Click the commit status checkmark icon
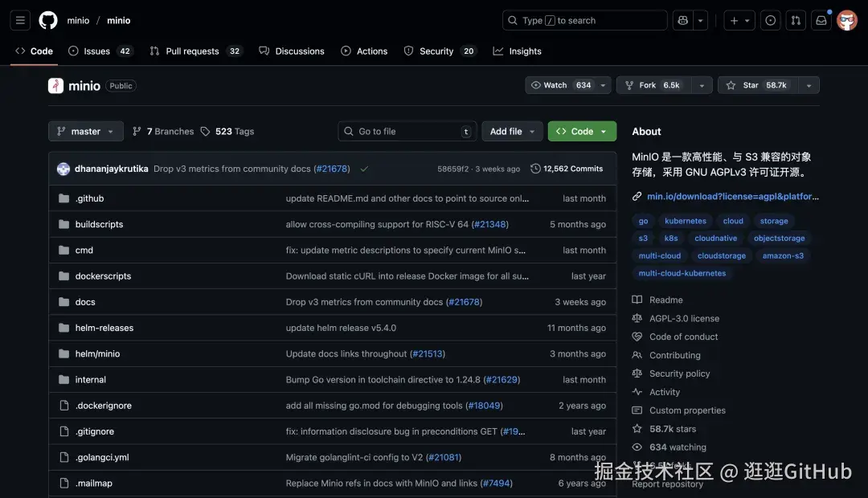 (x=364, y=169)
